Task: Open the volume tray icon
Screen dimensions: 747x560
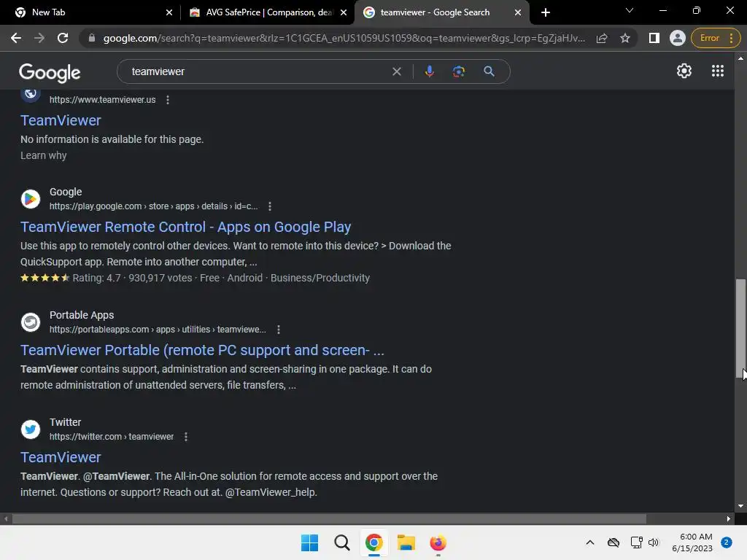Action: click(654, 542)
